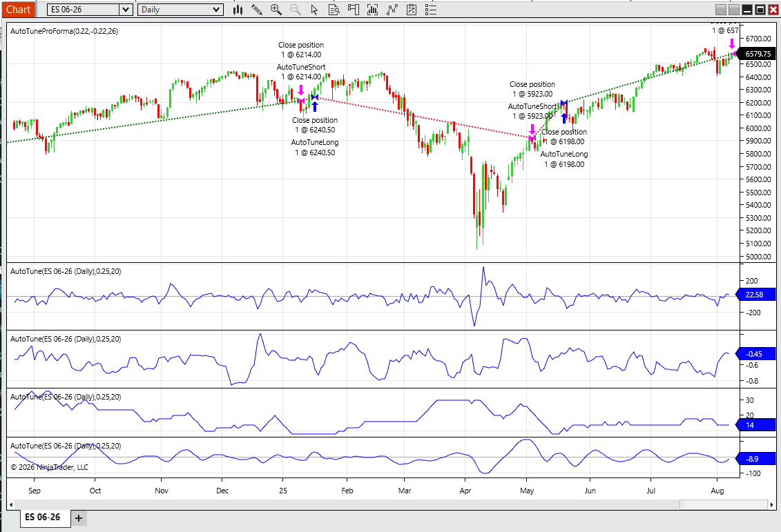
Task: Expand the ES 06-26 instrument dropdown
Action: tap(125, 10)
